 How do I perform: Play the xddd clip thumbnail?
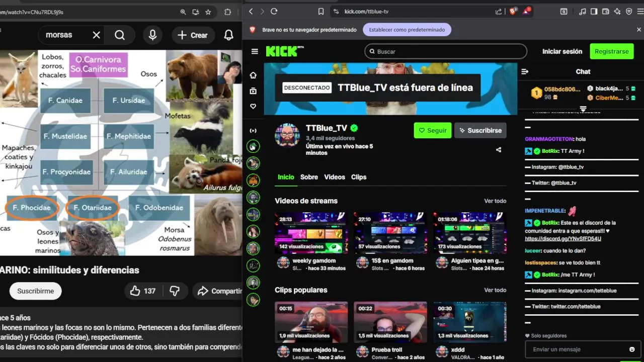[470, 322]
